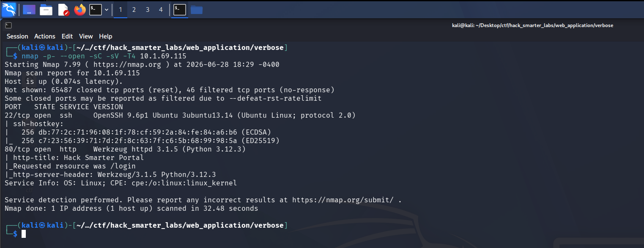Click the https://nmap.org/submit/ URL
Viewport: 644px width, 248px height.
tap(343, 200)
